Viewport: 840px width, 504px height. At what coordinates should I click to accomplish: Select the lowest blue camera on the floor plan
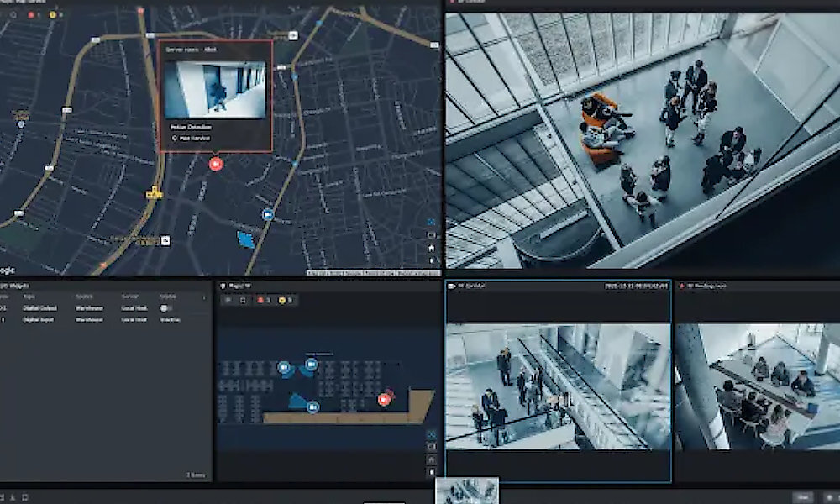312,407
